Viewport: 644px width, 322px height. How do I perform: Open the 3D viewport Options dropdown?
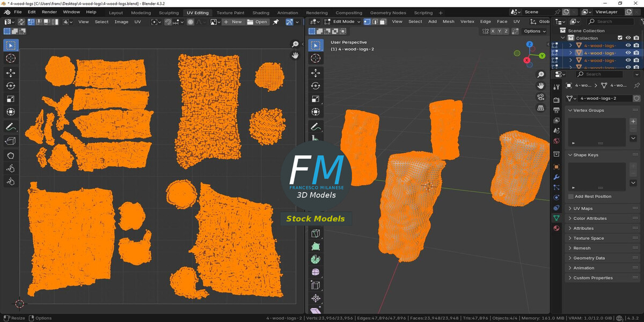[535, 31]
